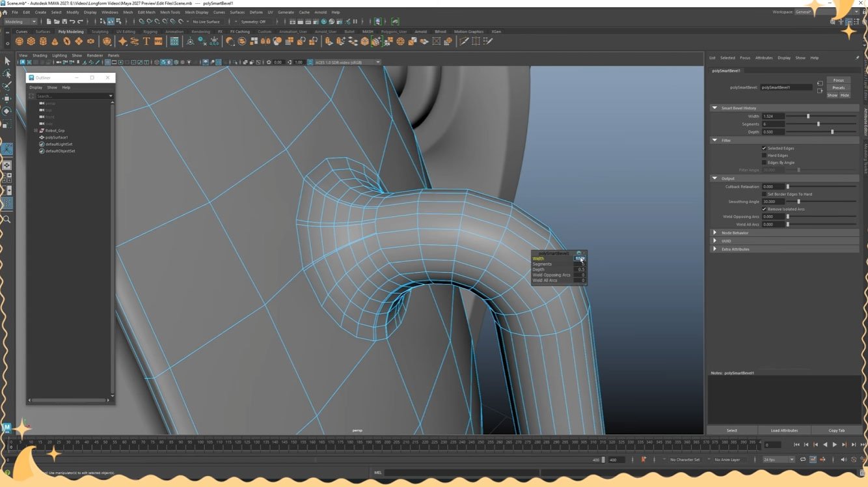Viewport: 868px width, 487px height.
Task: Collapse the Output section
Action: (x=714, y=178)
